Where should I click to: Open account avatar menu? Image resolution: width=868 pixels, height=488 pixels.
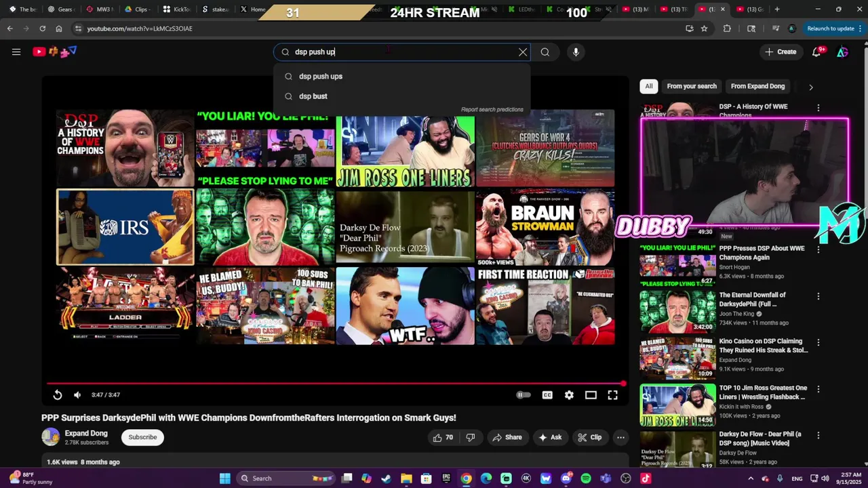click(x=842, y=52)
